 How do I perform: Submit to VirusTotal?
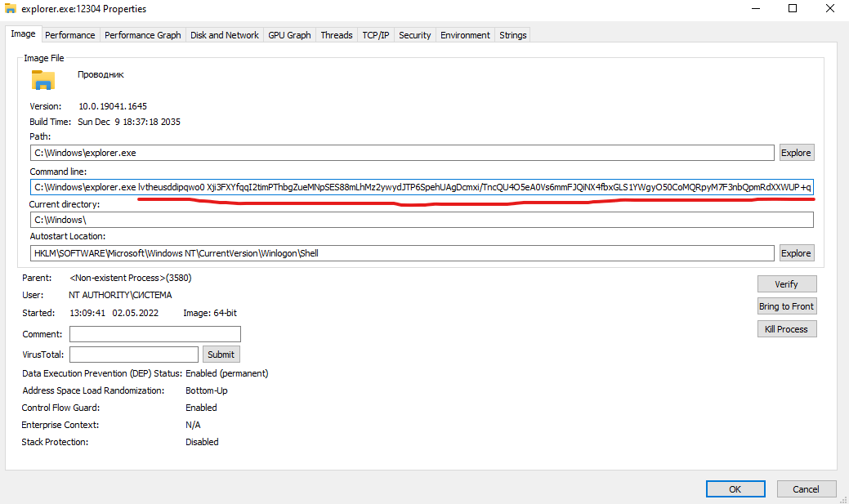point(221,355)
